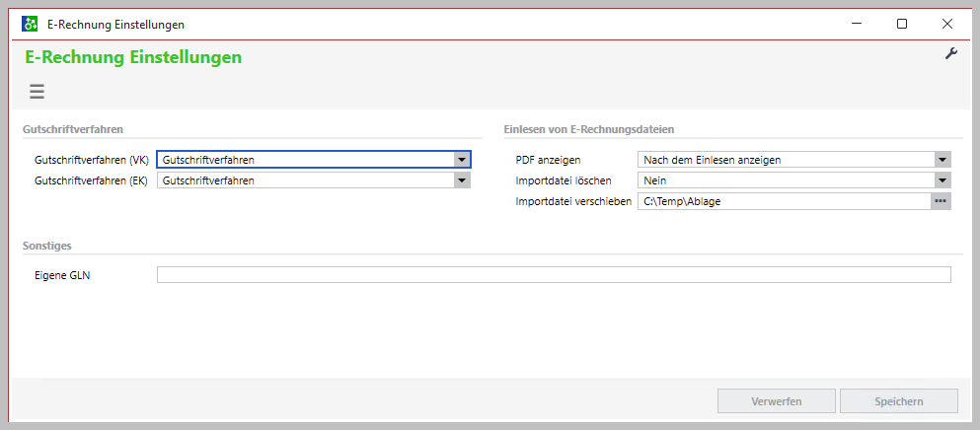Click the Importdatei löschen label
The width and height of the screenshot is (980, 430).
(564, 180)
